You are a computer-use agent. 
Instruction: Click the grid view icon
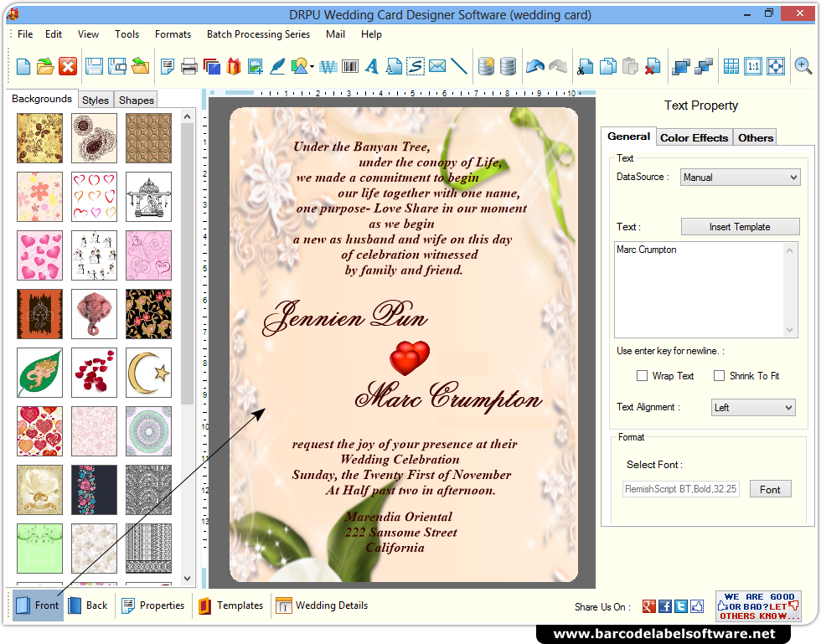731,66
